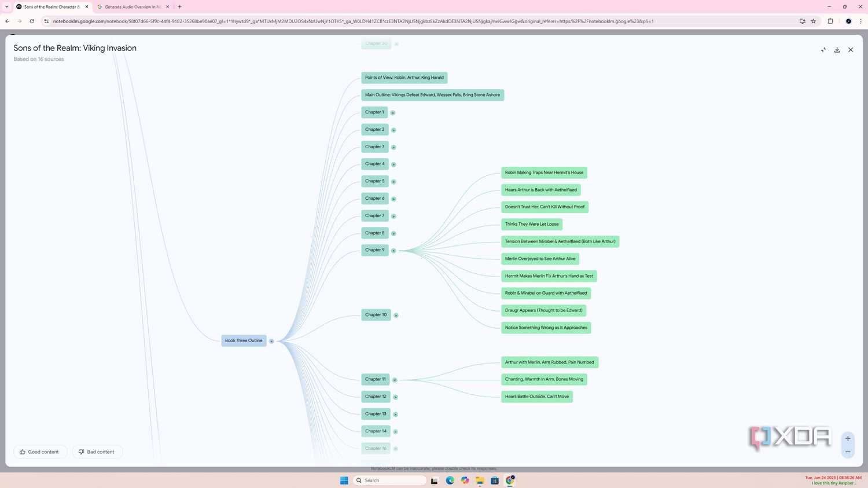This screenshot has height=488, width=868.
Task: Open the Windows Start menu
Action: 344,480
